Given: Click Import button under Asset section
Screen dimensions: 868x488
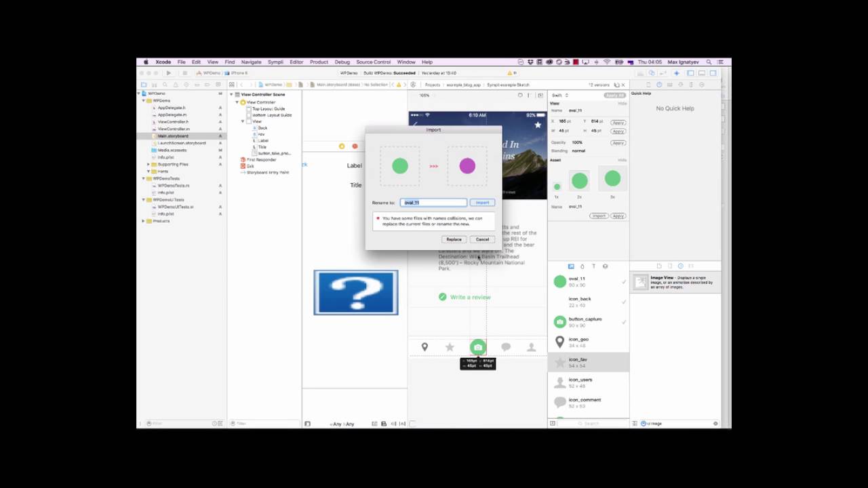Looking at the screenshot, I should coord(598,216).
